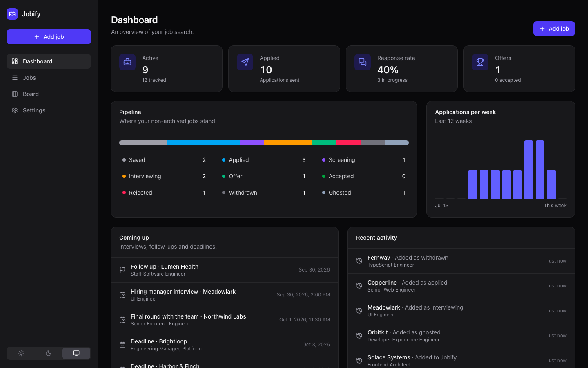
Task: Click the Active card briefcase icon
Action: click(127, 62)
